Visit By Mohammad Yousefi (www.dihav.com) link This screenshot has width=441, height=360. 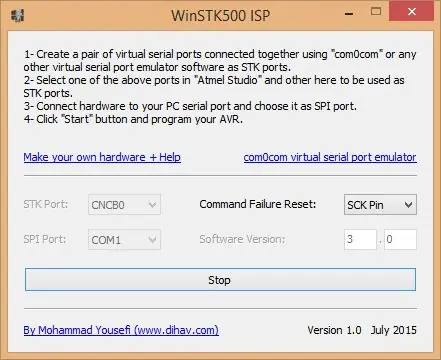click(121, 330)
